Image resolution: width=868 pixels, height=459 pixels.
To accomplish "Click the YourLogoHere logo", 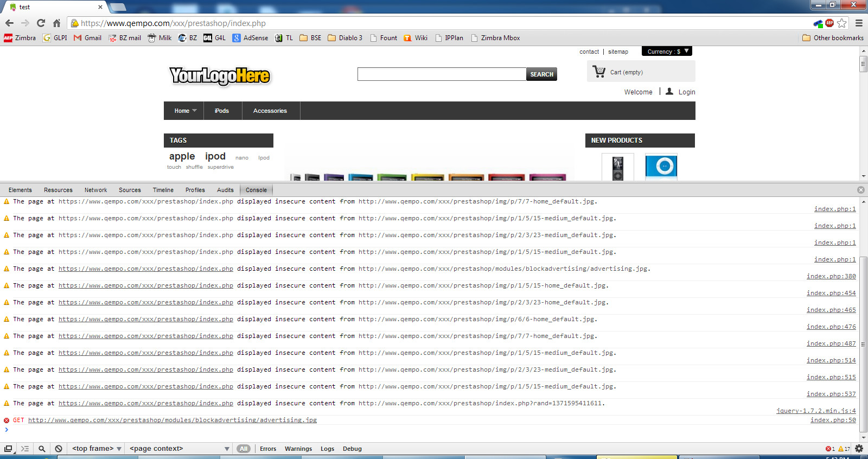I will point(220,76).
